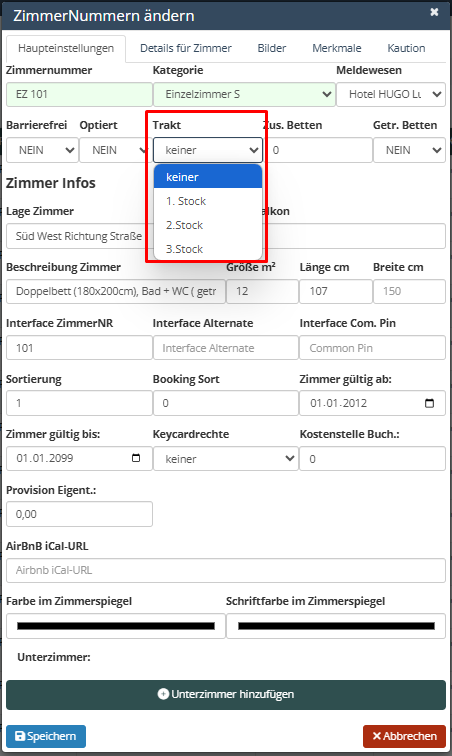Switch to Details für Zimmer tab

pos(186,48)
